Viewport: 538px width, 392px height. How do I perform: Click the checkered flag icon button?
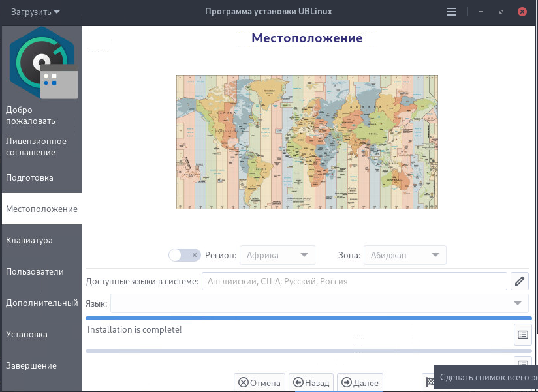click(429, 382)
